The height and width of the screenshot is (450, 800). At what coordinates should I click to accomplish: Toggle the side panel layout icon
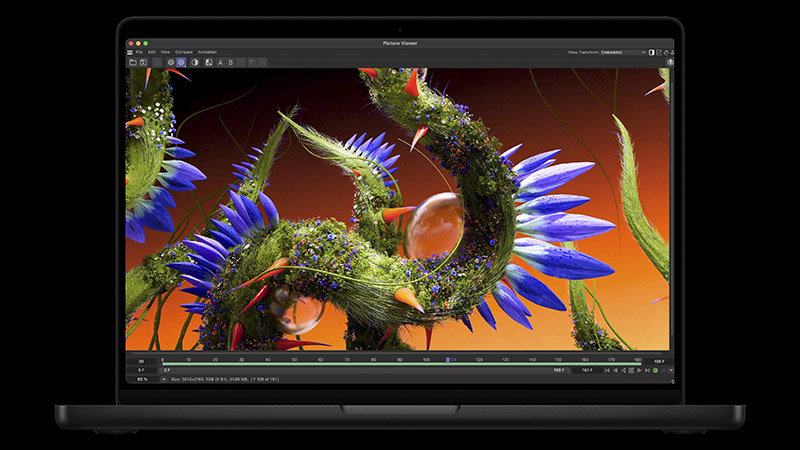point(652,52)
